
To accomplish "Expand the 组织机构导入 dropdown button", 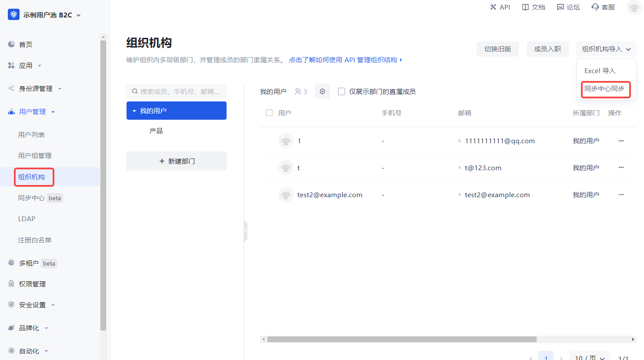I will 606,49.
